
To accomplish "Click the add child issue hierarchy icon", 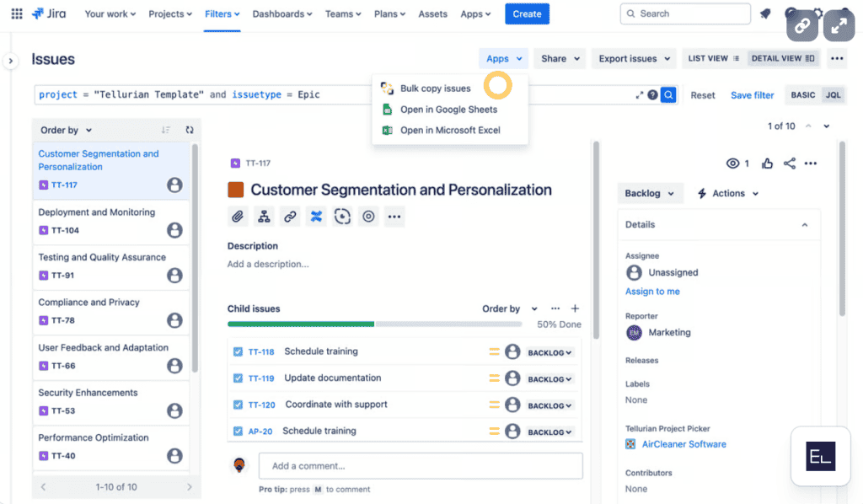I will 264,217.
